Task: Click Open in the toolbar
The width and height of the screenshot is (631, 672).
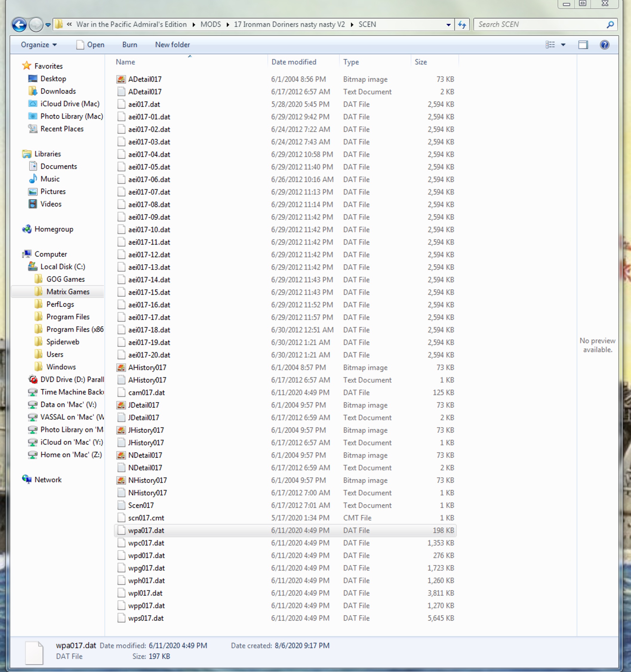Action: (90, 45)
